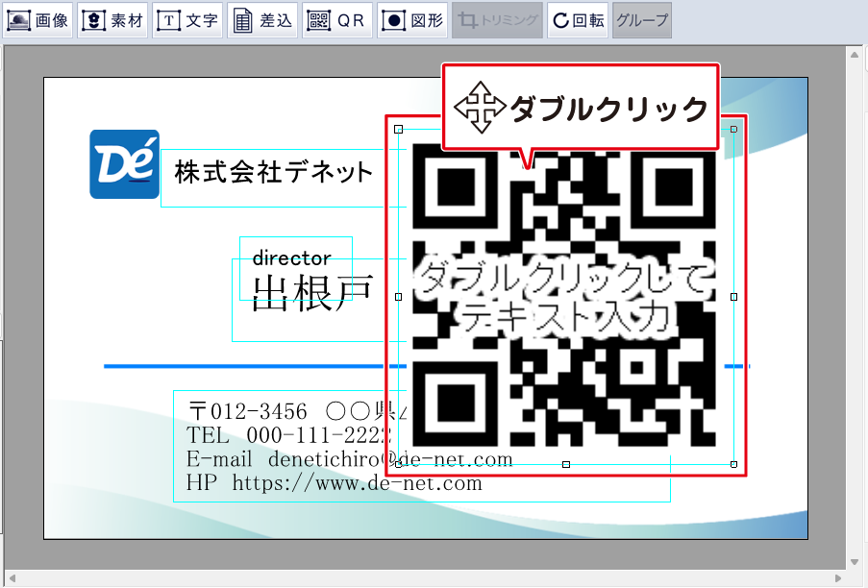
Task: Select the 出根戸 name text
Action: (x=312, y=293)
